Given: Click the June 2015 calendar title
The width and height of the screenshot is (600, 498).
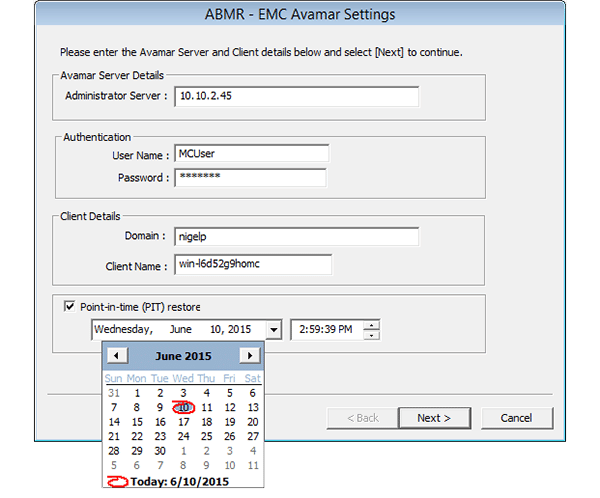Looking at the screenshot, I should (x=183, y=356).
